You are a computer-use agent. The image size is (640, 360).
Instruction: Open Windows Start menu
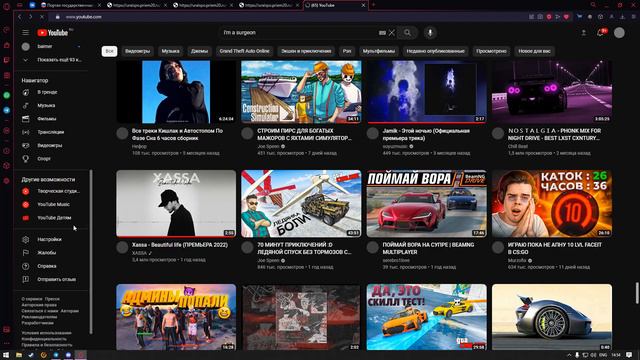(x=6, y=355)
